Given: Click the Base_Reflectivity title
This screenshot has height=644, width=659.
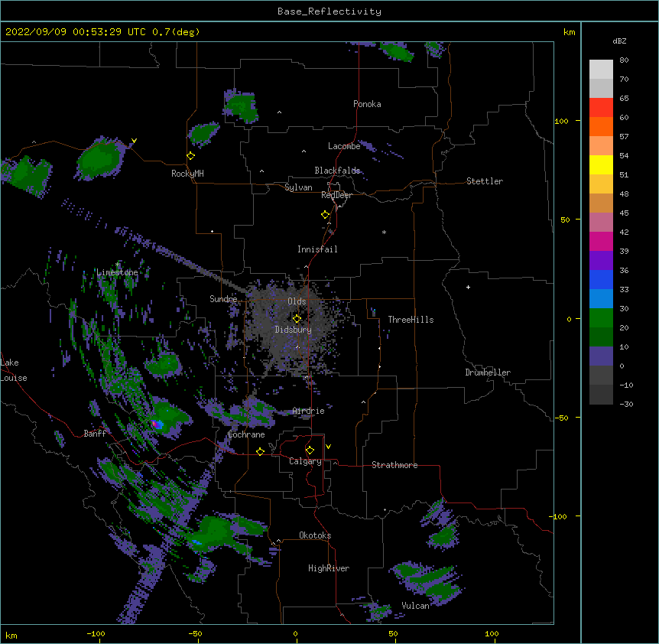Looking at the screenshot, I should 329,11.
